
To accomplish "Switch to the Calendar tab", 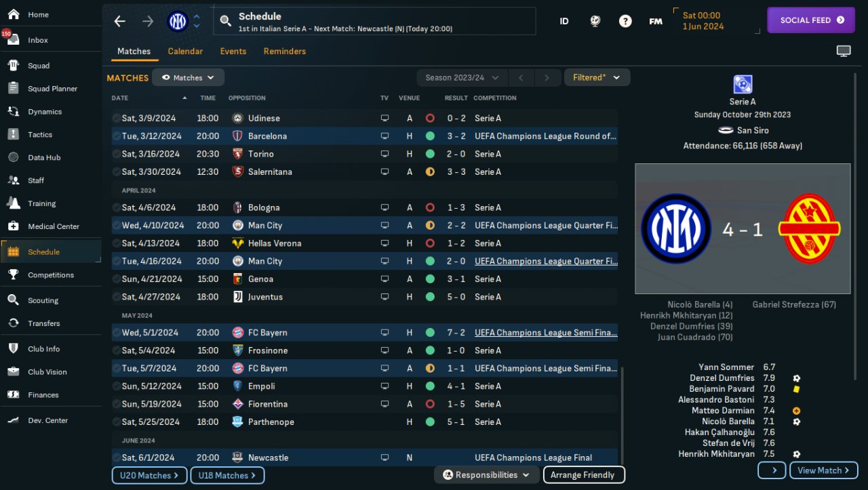I will (x=185, y=51).
